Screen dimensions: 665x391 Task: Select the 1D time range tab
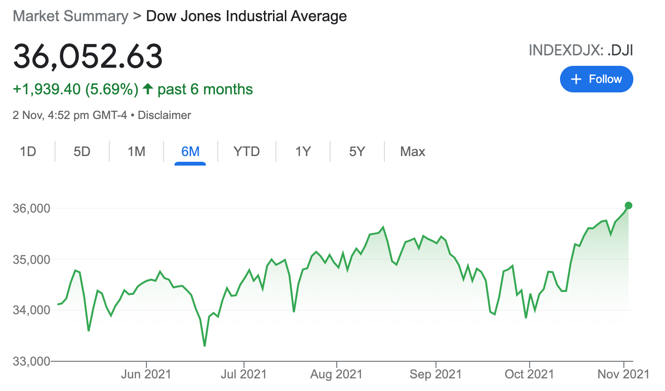(28, 151)
